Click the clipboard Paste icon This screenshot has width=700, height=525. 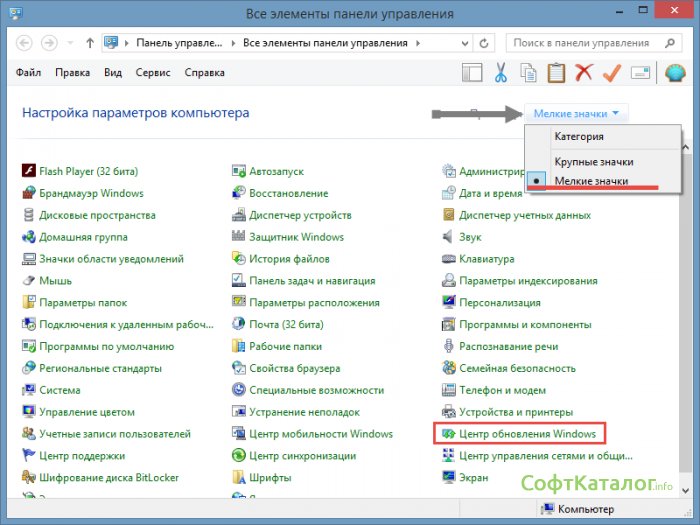(556, 73)
